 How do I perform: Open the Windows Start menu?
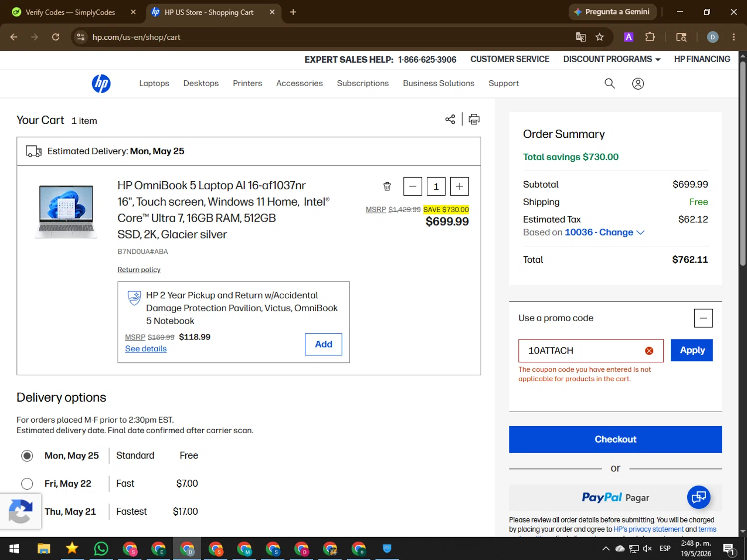coord(14,549)
